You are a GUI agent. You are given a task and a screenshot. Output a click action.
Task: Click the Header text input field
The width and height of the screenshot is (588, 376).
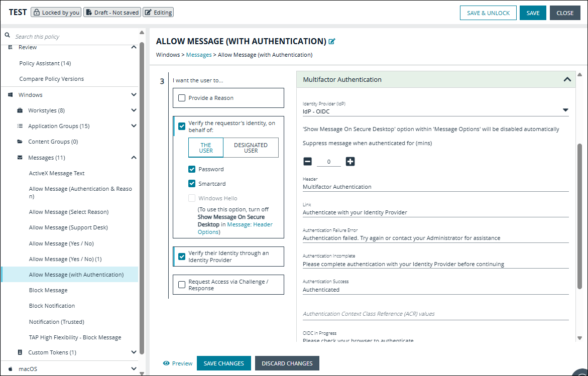tap(435, 186)
